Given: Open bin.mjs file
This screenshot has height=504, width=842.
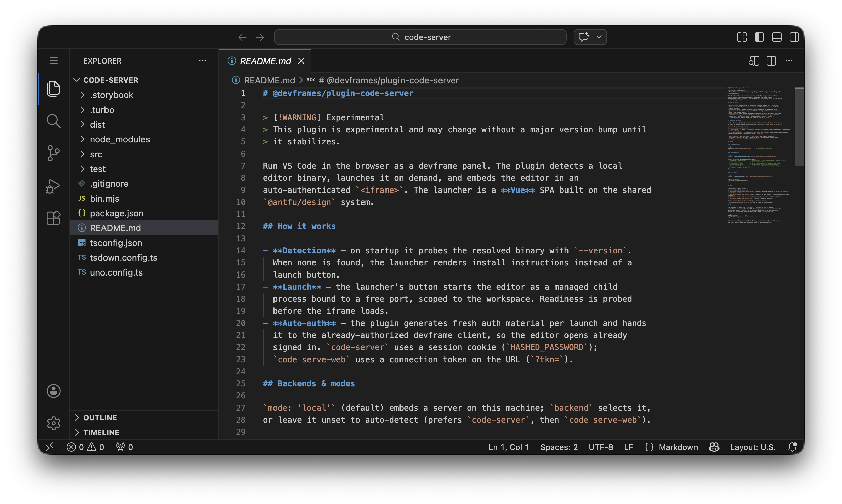Looking at the screenshot, I should [x=144, y=198].
